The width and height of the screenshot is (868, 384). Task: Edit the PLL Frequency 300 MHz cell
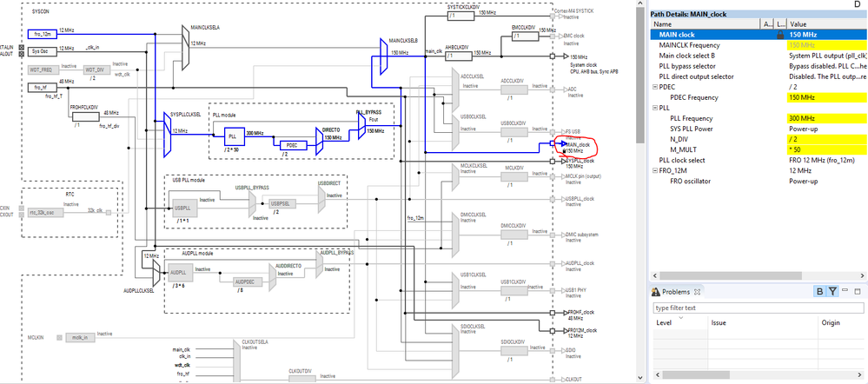pos(827,118)
